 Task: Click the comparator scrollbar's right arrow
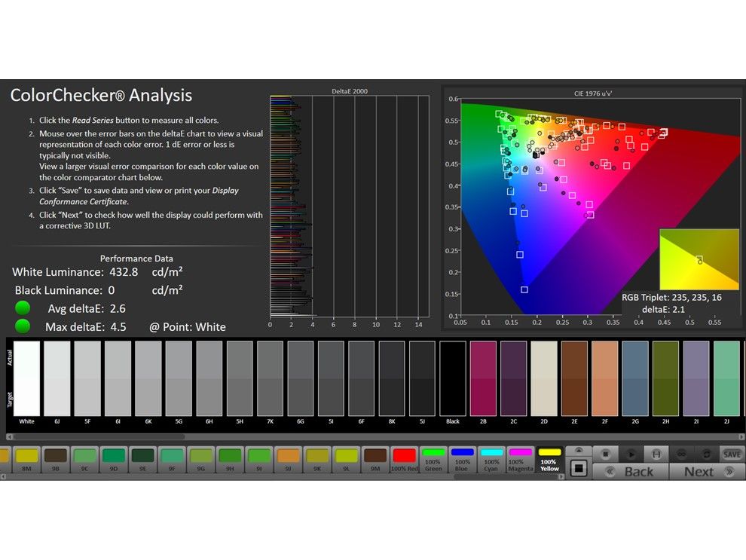741,436
